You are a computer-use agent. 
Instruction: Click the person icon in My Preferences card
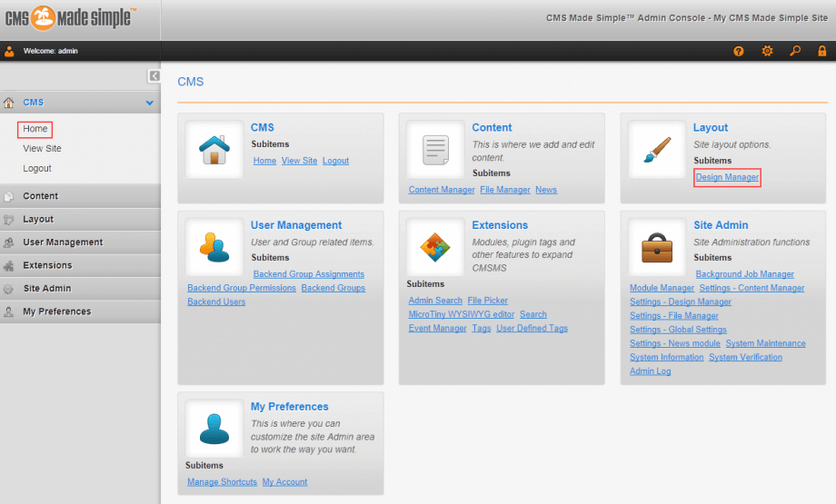pyautogui.click(x=214, y=429)
